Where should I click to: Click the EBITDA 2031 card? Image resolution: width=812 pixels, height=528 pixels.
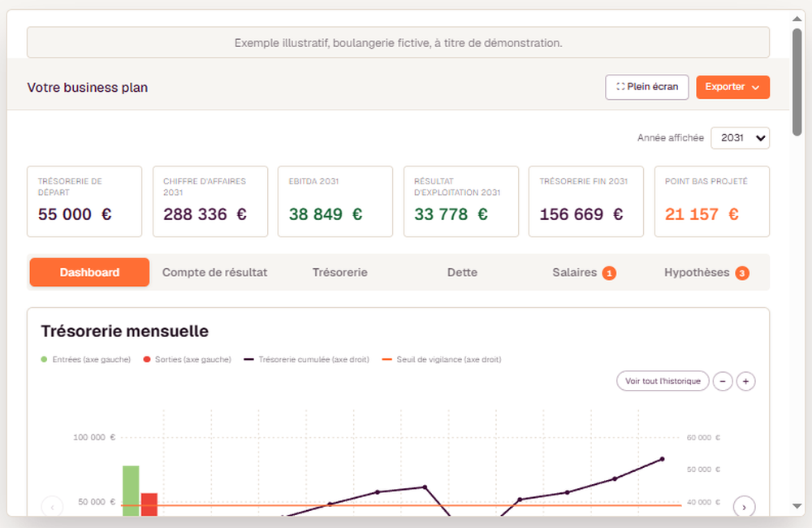coord(335,201)
